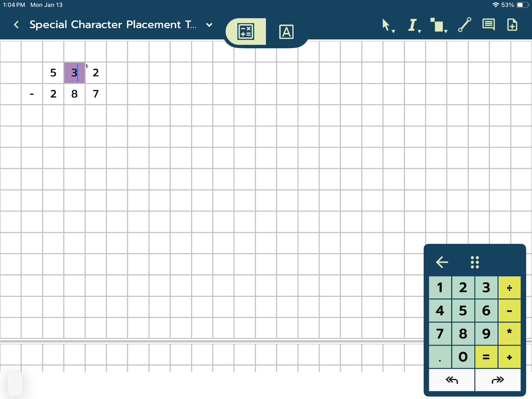Open the comment note tool
Viewport: 532px width, 399px height.
click(488, 25)
